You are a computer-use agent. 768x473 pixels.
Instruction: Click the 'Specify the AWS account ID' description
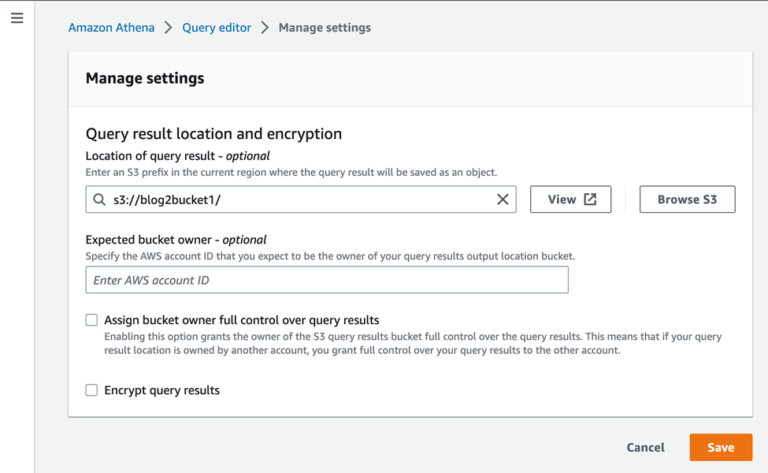click(330, 256)
